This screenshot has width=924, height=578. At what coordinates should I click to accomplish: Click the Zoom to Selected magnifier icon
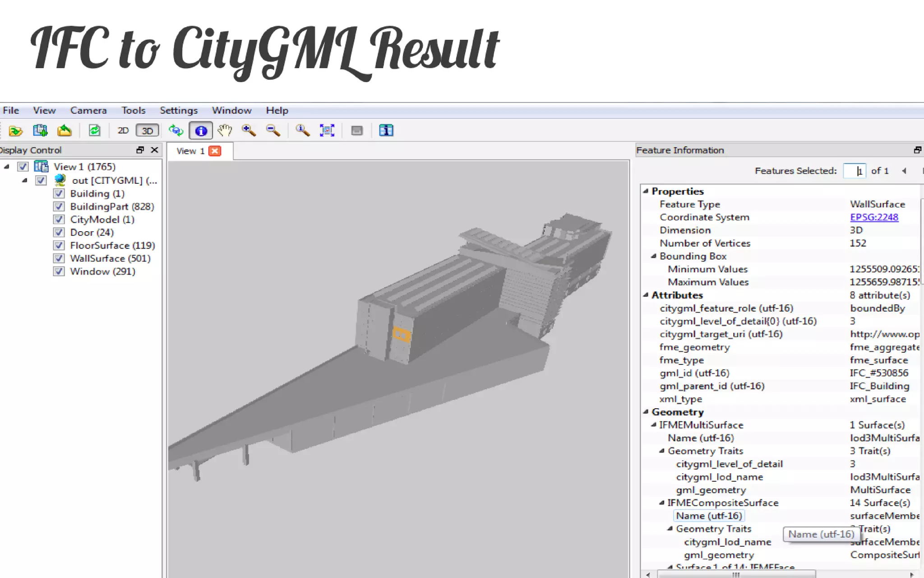303,131
